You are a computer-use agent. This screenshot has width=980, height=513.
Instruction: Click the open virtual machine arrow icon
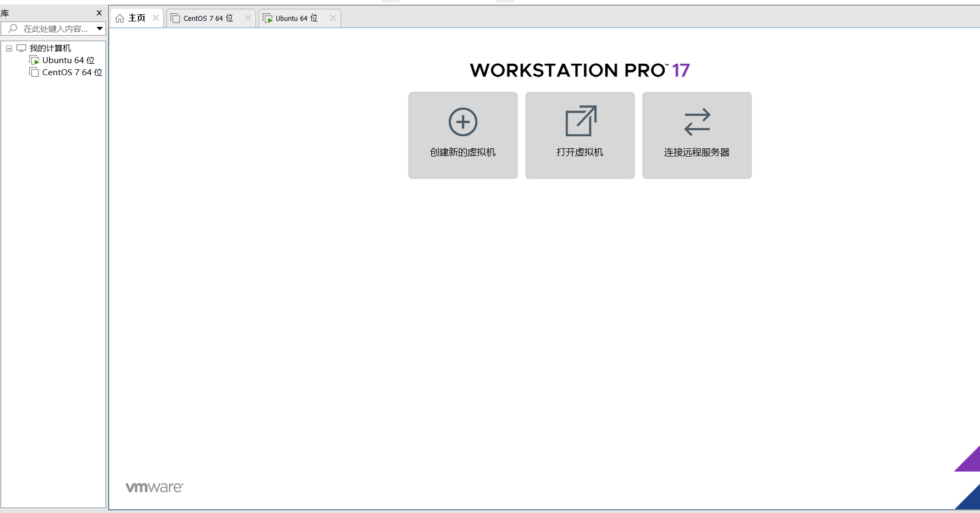[580, 121]
